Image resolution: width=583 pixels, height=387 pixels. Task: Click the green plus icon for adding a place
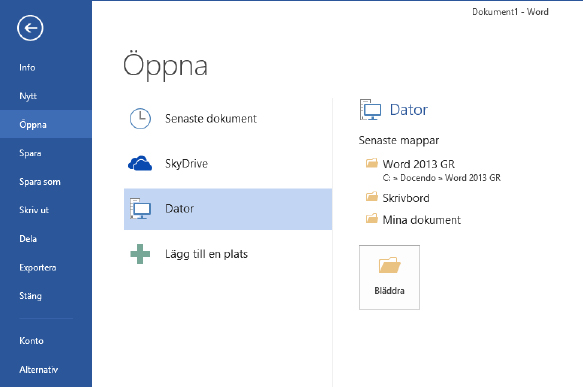coord(140,254)
